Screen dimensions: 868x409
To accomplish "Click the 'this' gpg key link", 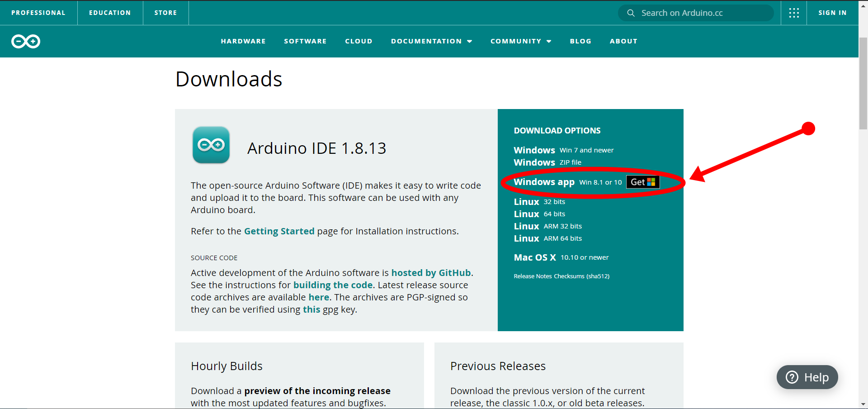I will 311,309.
